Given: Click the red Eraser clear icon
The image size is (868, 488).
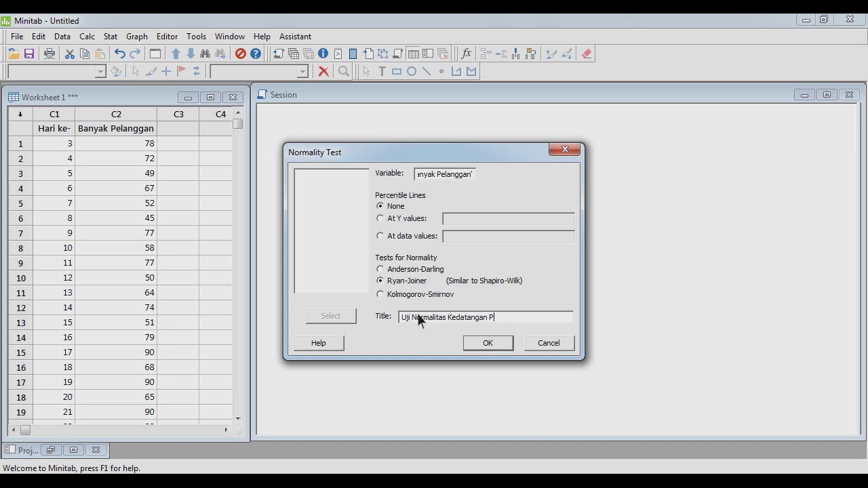Looking at the screenshot, I should [587, 54].
